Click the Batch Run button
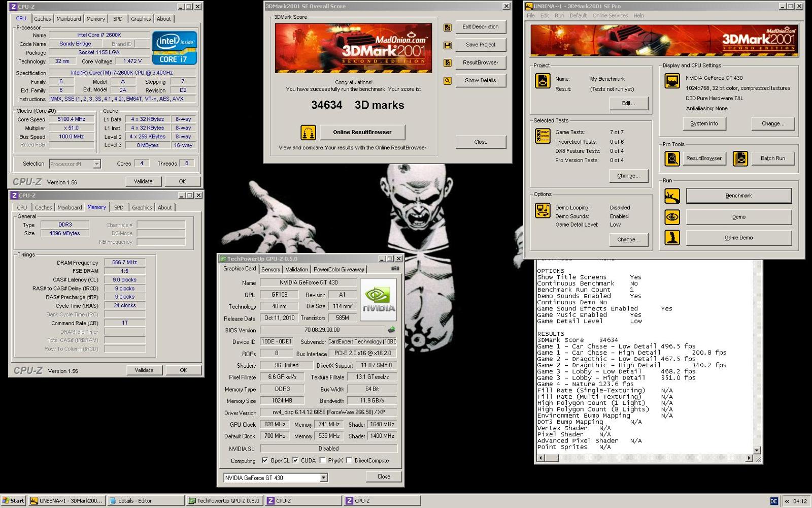 tap(772, 158)
